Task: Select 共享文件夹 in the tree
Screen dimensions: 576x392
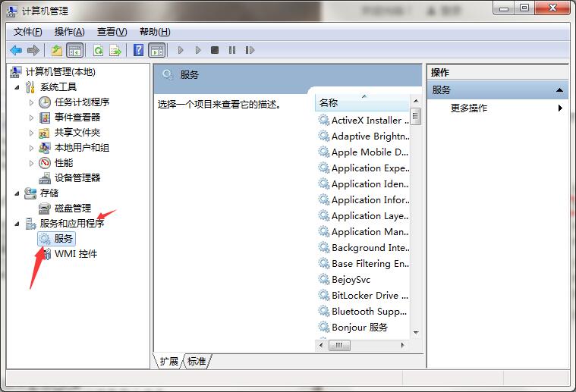Action: coord(77,133)
